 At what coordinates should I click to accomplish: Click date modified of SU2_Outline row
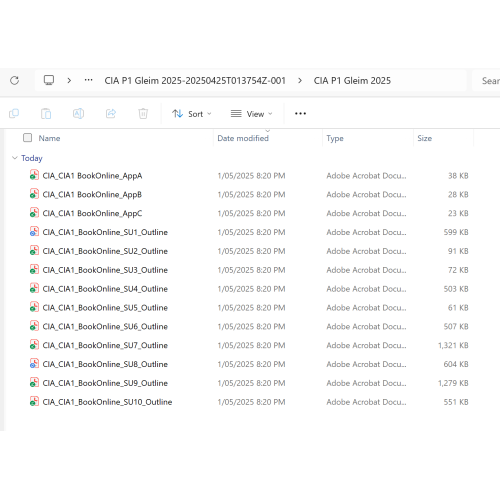click(251, 251)
